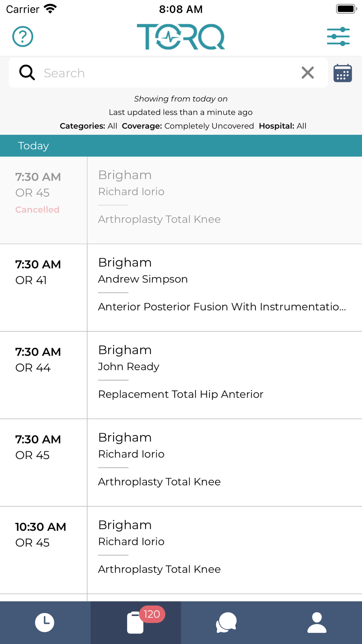This screenshot has height=644, width=362.
Task: Tap the Coverage: Completely Uncovered filter text
Action: [x=188, y=126]
